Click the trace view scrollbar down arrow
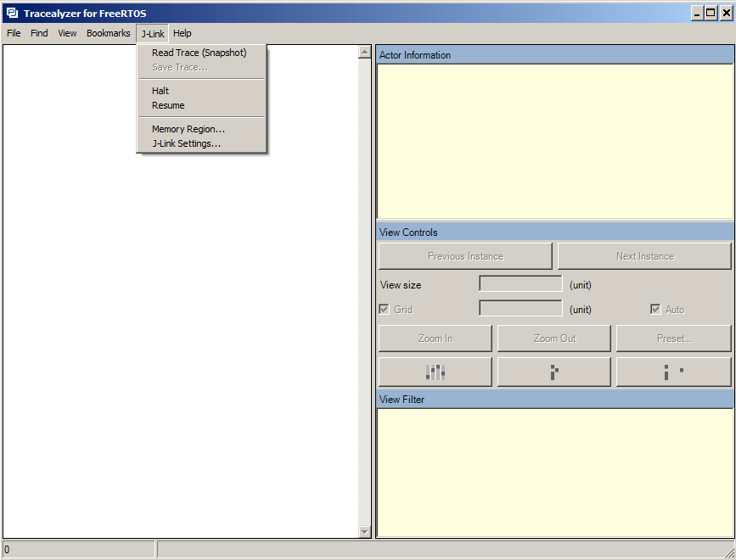736x560 pixels. coord(364,531)
